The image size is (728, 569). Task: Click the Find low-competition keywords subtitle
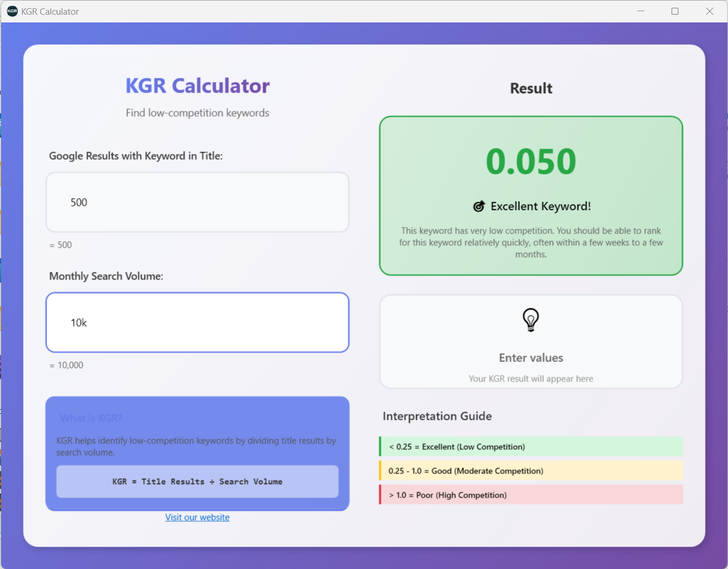(197, 113)
